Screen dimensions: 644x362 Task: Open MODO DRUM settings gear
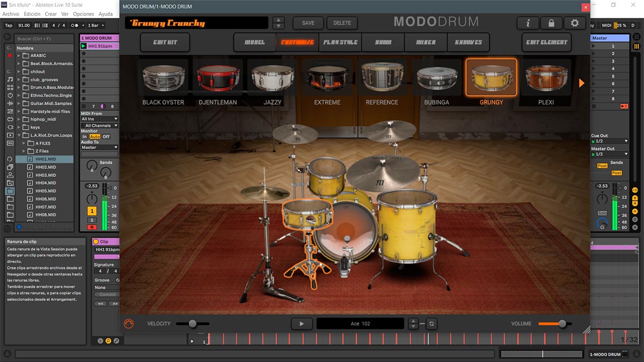click(x=575, y=23)
